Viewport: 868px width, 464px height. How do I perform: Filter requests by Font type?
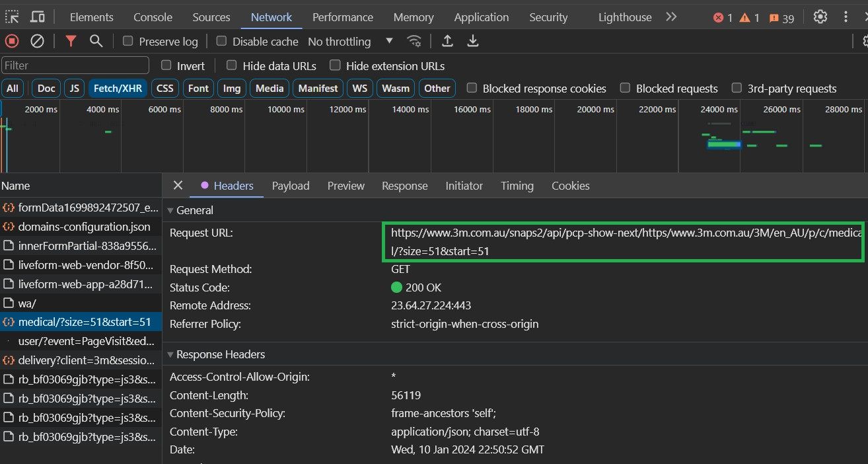[x=198, y=88]
